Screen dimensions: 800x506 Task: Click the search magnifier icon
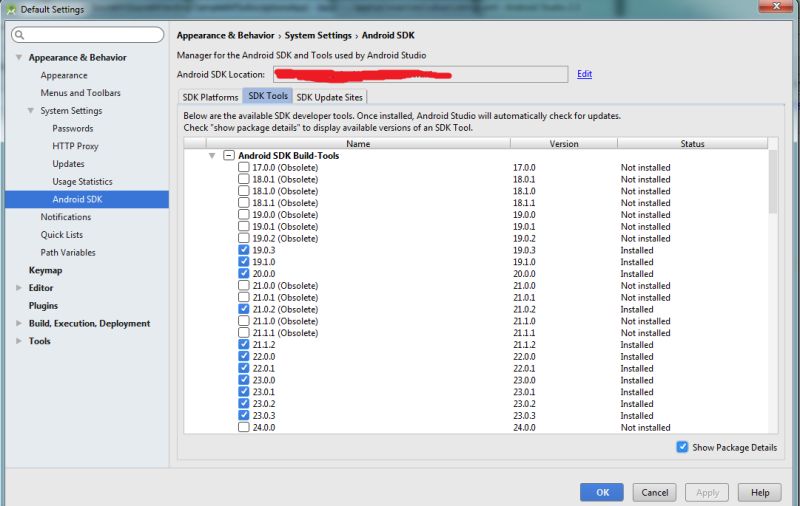(19, 35)
